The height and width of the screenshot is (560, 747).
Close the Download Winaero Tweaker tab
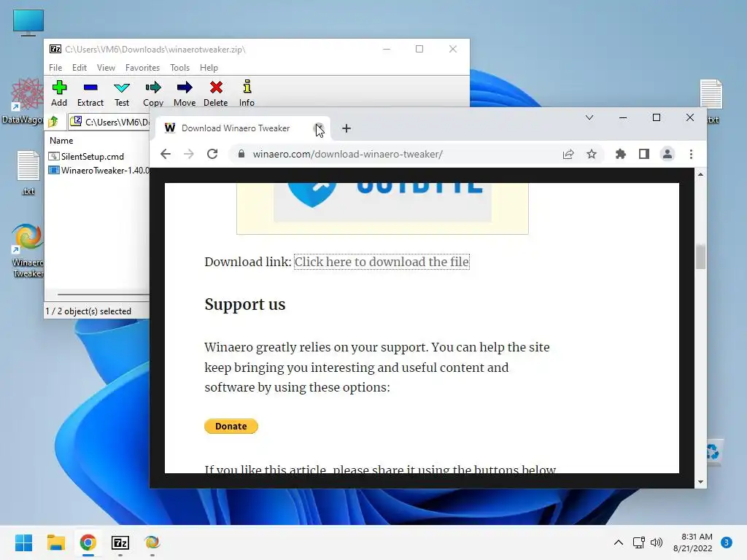(320, 128)
